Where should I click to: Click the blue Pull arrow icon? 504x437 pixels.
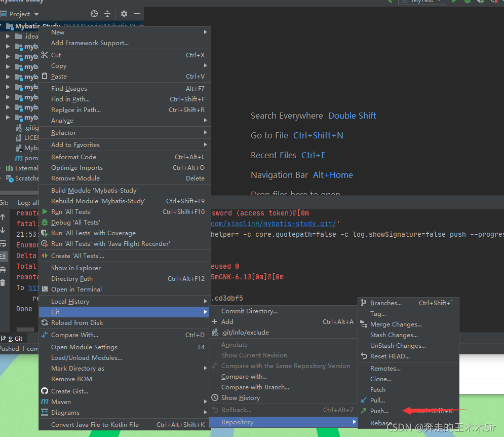click(364, 400)
